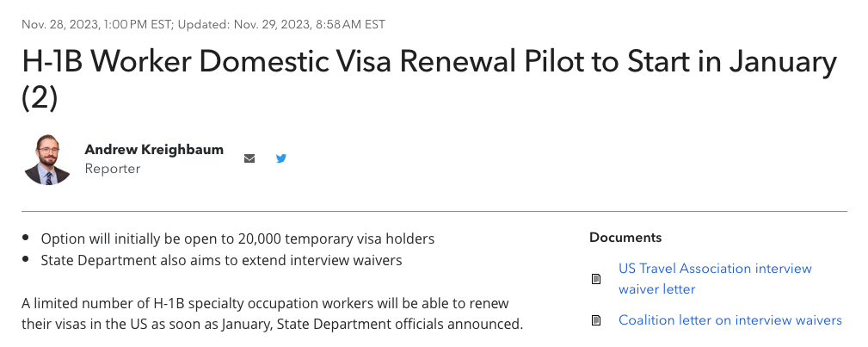Click the bullet marker before 'State Department also'

[26, 259]
